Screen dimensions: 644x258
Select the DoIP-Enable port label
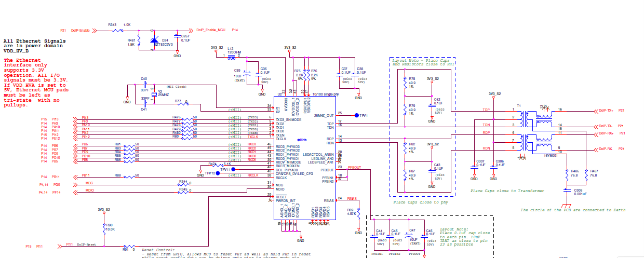(x=81, y=31)
